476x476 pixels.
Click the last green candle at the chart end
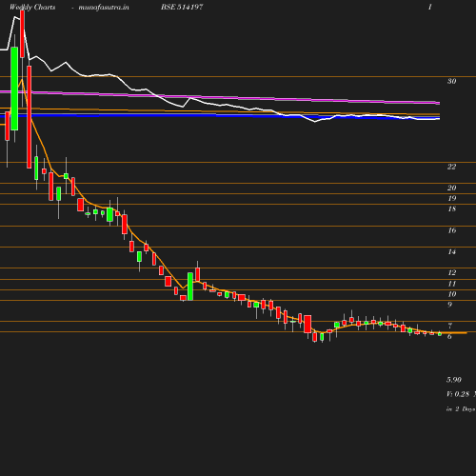click(x=440, y=334)
